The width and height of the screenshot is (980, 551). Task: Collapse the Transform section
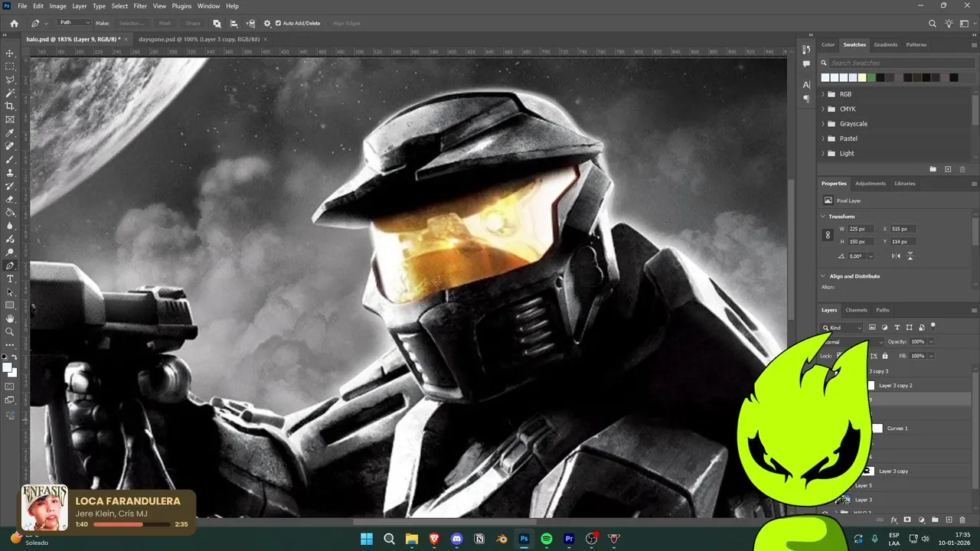pyautogui.click(x=823, y=217)
